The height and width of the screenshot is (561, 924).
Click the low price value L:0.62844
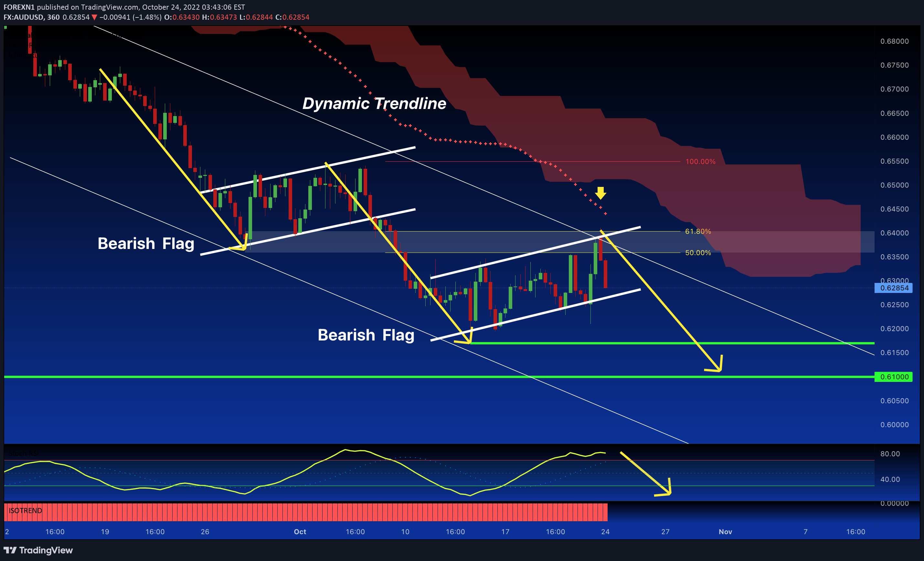click(256, 17)
